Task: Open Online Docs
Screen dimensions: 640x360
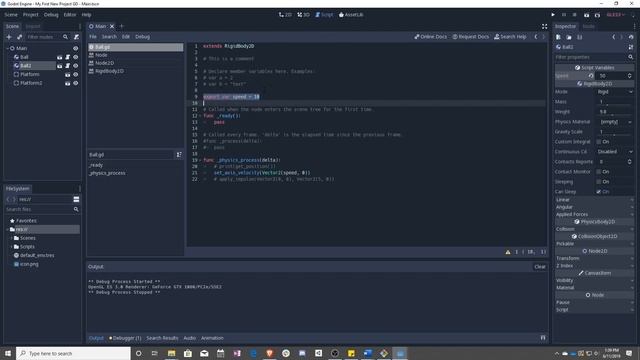Action: pyautogui.click(x=431, y=37)
